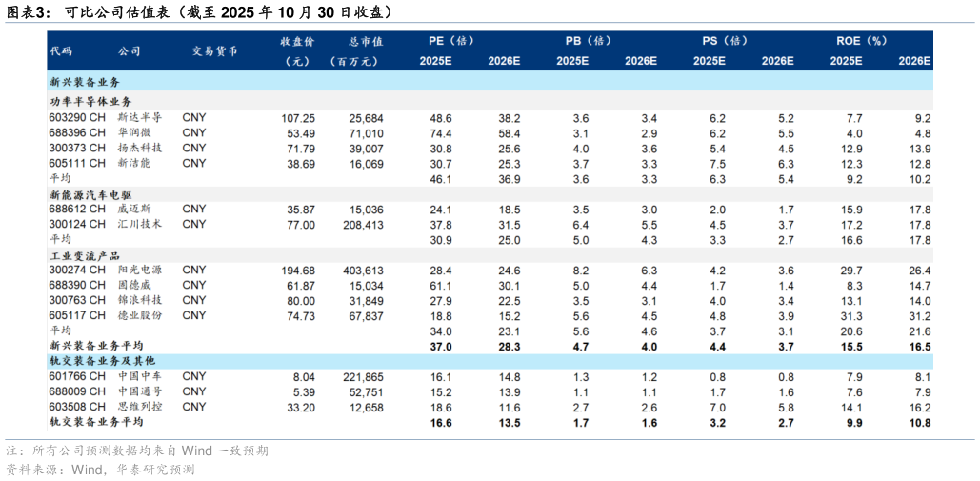Click the 代码 column header

[x=61, y=51]
